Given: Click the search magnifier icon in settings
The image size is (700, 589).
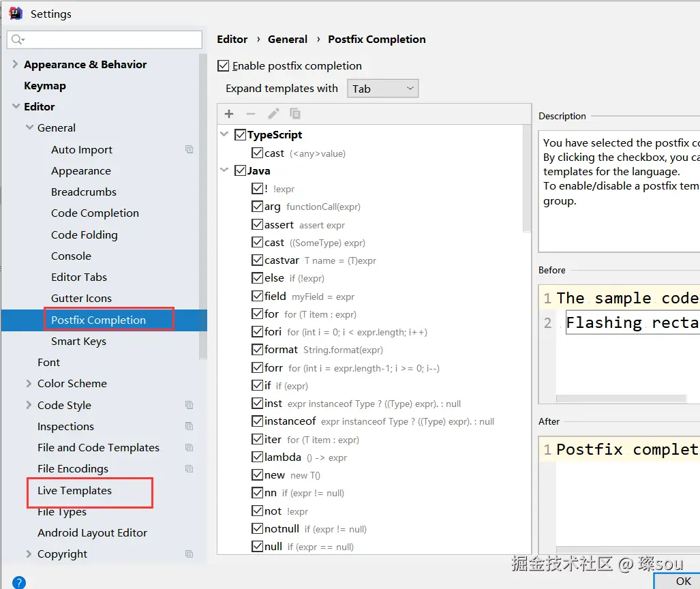Looking at the screenshot, I should 18,40.
